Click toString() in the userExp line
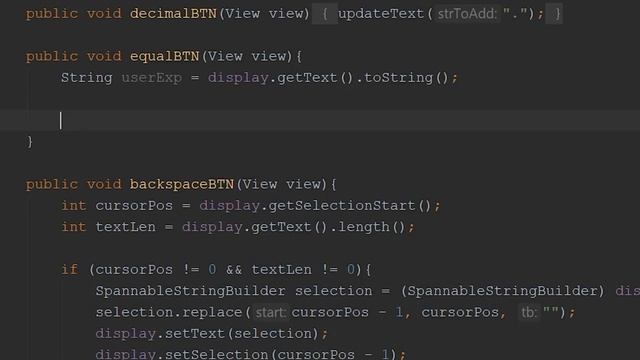Screen dimensions: 640x360 pyautogui.click(x=406, y=78)
